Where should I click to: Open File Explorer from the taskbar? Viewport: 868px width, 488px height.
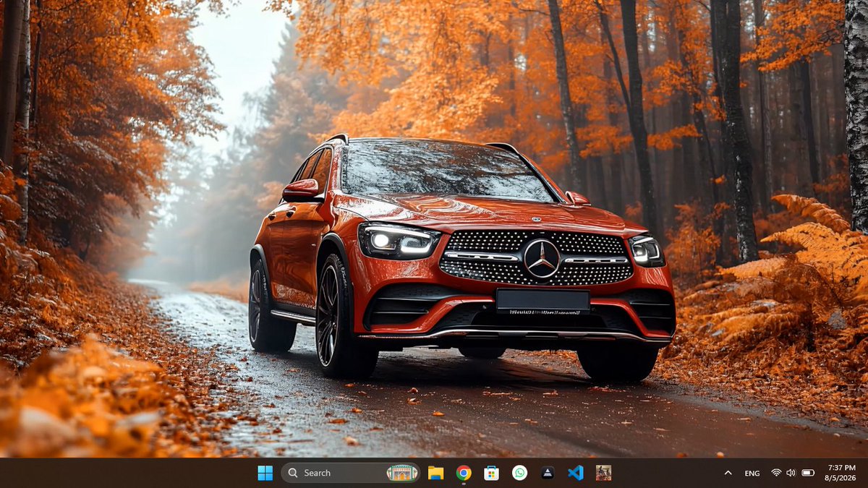point(435,473)
